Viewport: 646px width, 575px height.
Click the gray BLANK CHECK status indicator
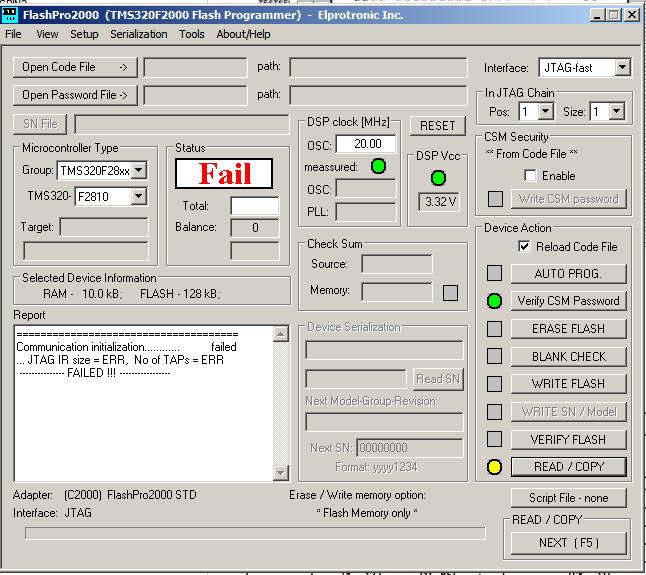[494, 356]
